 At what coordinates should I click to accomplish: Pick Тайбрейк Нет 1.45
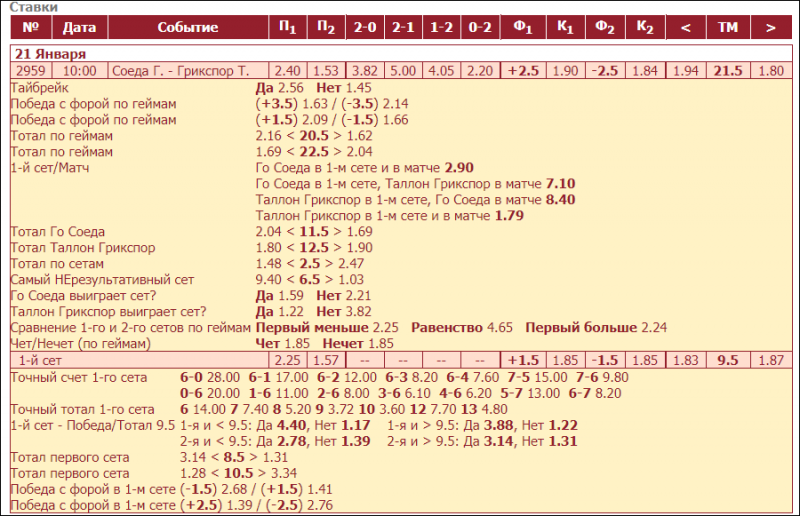[x=344, y=88]
